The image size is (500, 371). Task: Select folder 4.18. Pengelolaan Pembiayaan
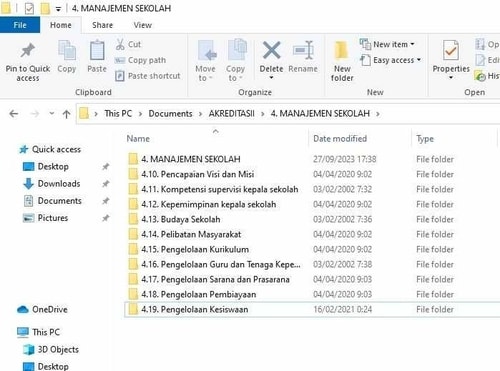(x=192, y=294)
